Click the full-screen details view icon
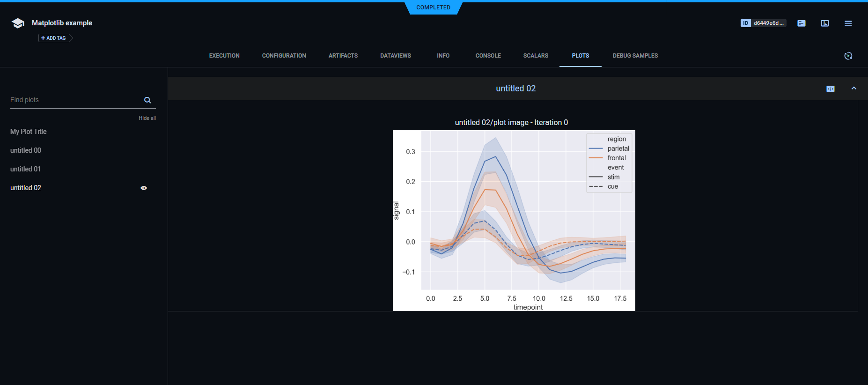Viewport: 868px width, 385px height. point(824,23)
